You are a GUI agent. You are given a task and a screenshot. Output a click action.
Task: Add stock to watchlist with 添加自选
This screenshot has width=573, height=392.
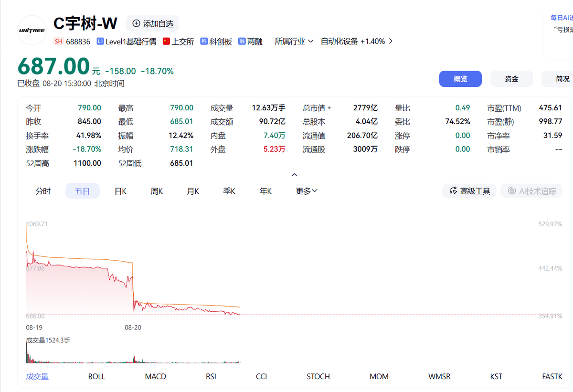pyautogui.click(x=152, y=23)
